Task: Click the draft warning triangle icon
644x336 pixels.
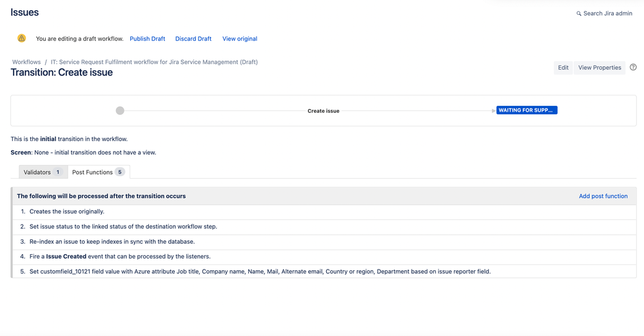Action: [x=22, y=38]
